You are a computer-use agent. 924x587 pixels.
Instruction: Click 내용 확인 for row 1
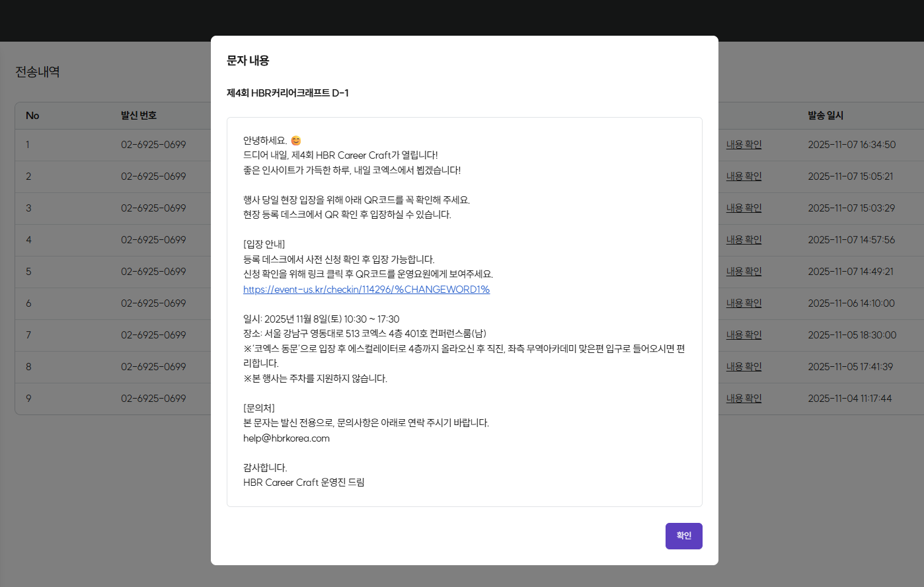tap(744, 145)
